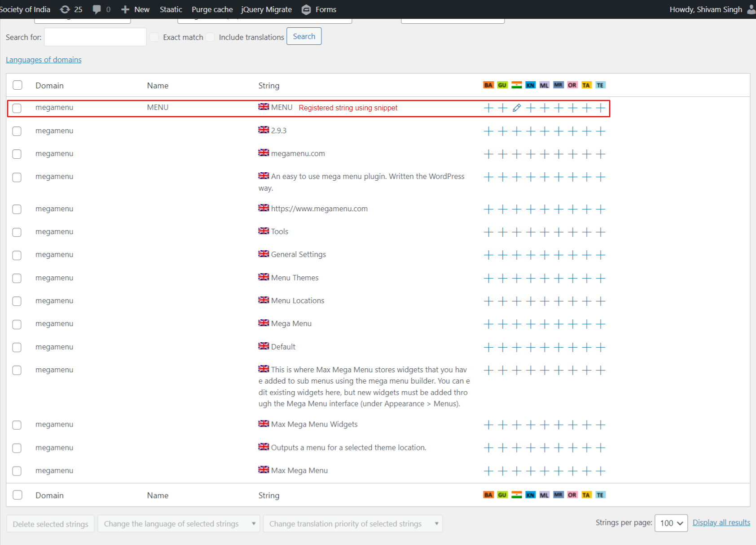
Task: Check the megamenu.com row checkbox
Action: coord(17,154)
